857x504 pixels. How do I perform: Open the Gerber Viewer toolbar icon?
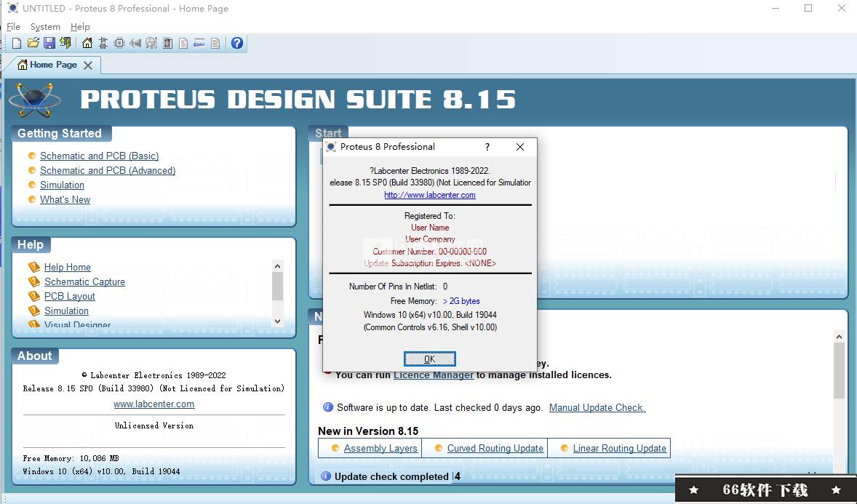click(151, 43)
